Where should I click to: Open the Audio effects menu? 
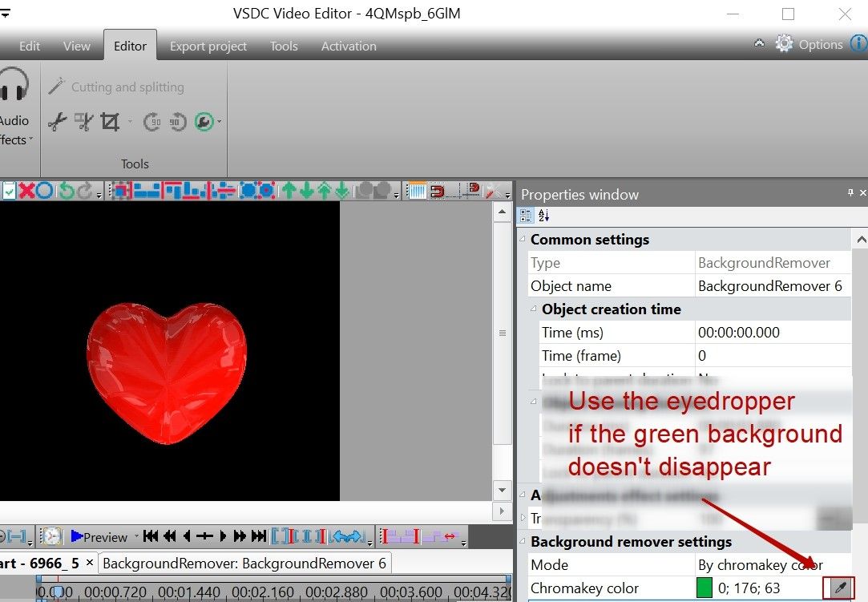[x=14, y=108]
